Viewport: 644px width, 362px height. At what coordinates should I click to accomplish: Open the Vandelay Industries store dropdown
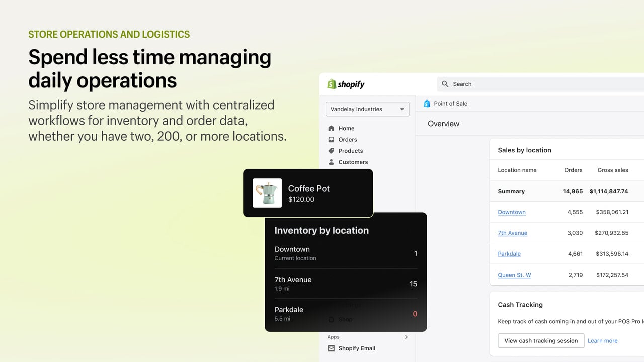coord(367,109)
